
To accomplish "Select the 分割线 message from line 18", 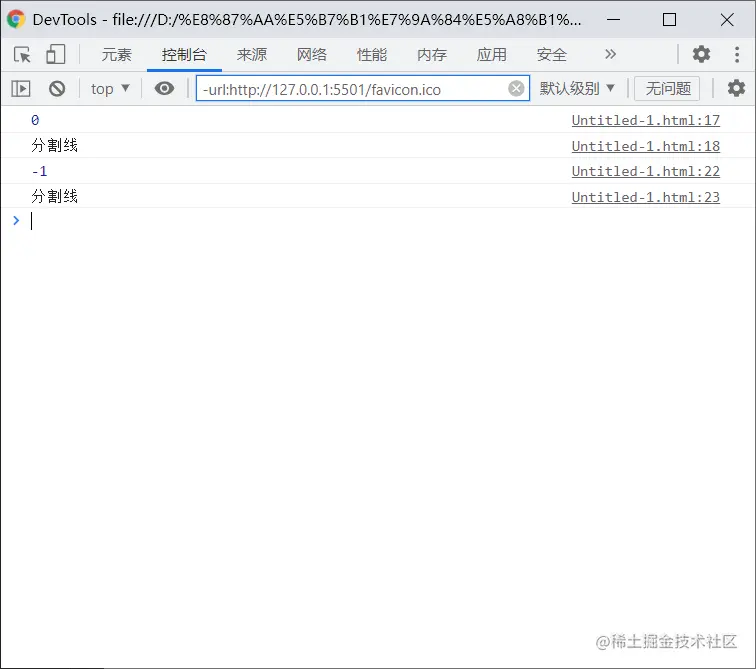I will (54, 146).
